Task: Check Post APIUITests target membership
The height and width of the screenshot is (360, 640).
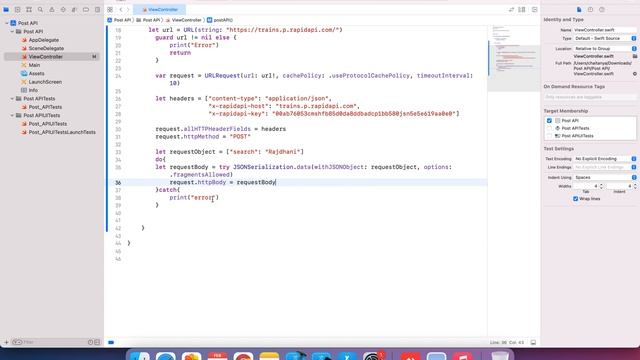Action: pos(549,136)
